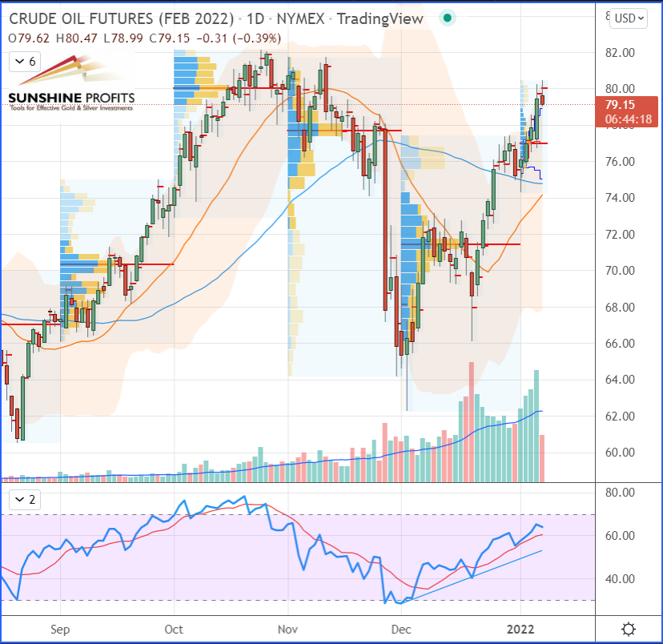Click the current price label 79.15
This screenshot has width=663, height=644.
626,111
